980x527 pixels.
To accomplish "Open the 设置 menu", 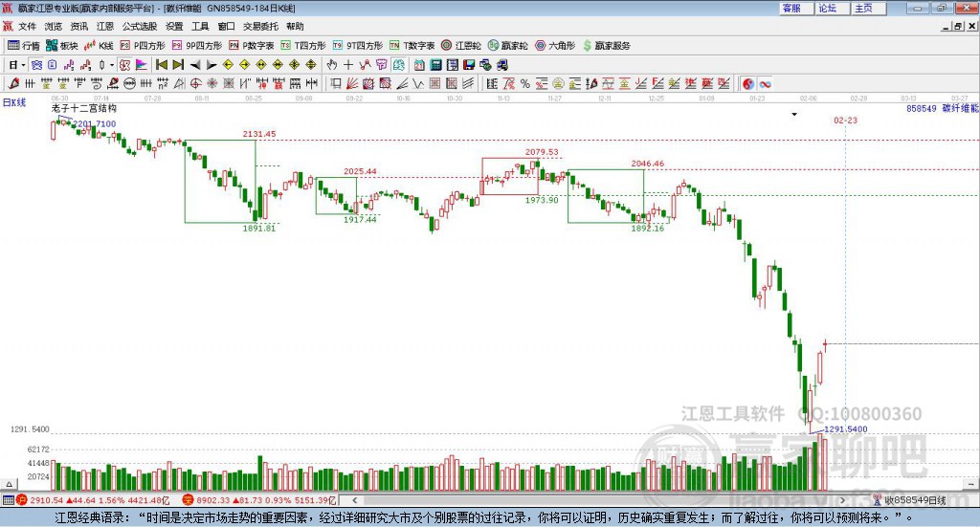I will [x=174, y=26].
